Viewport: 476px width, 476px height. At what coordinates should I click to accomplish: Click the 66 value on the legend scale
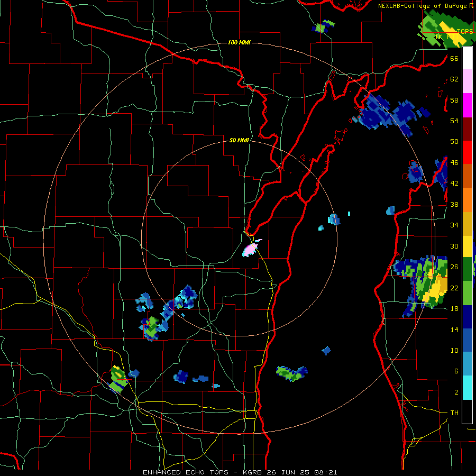(454, 58)
